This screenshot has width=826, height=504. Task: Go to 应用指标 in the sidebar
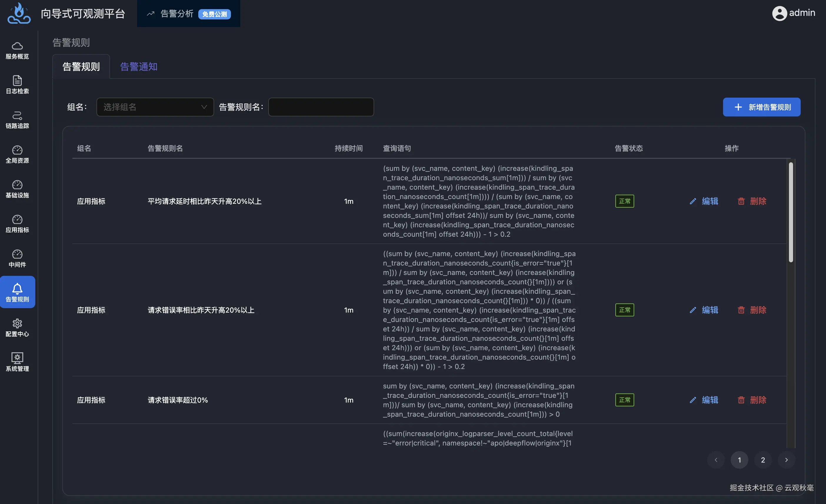pos(17,223)
